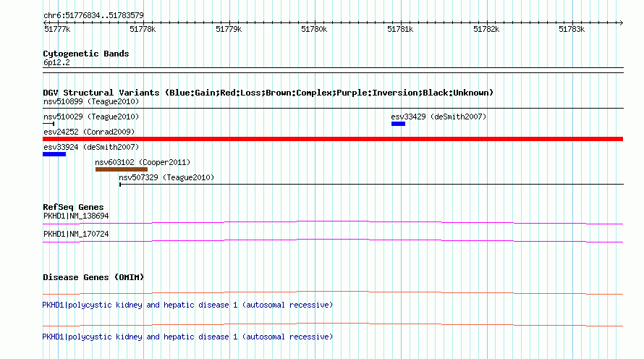This screenshot has width=644, height=359.
Task: Click the chr6:51776834..51783579 coordinate label
Action: [93, 16]
